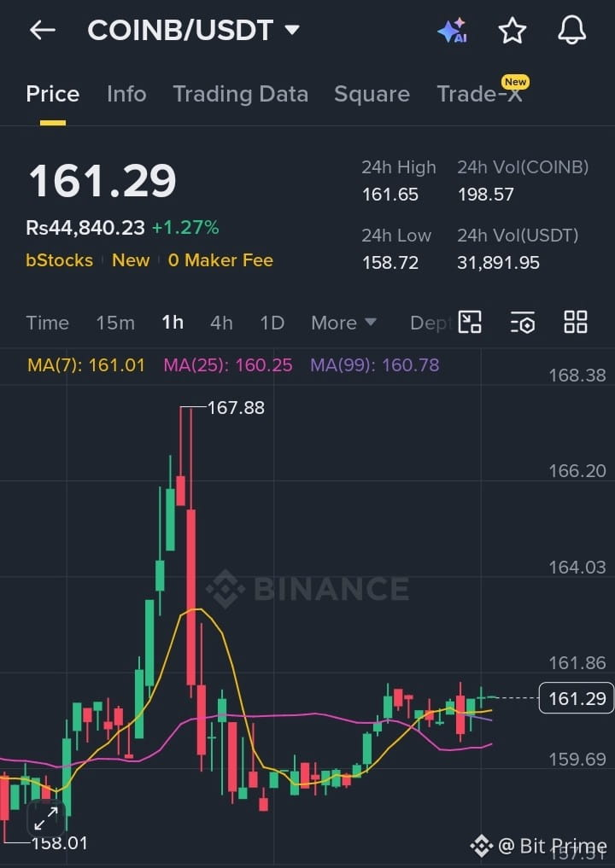
Task: Tap the 24h Low value 158.72
Action: coord(390,262)
